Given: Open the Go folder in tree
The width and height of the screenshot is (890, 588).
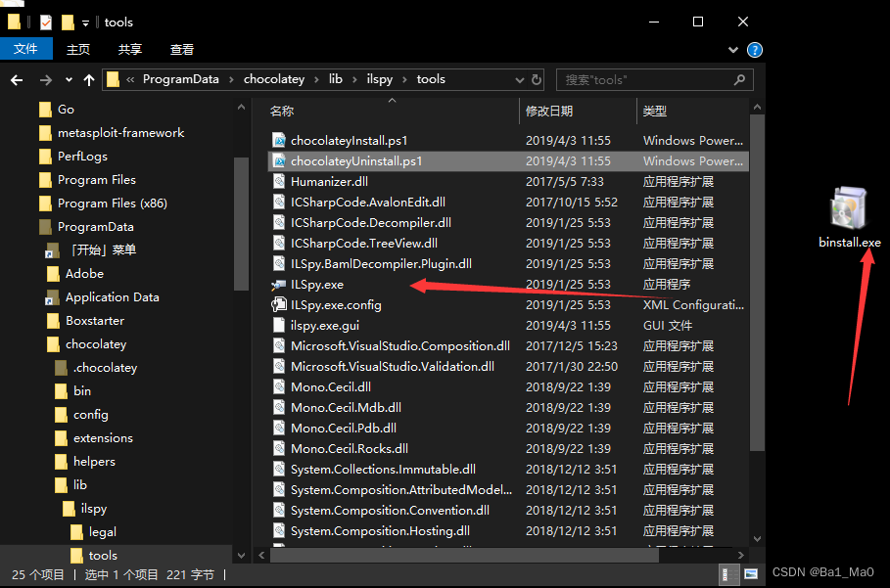Looking at the screenshot, I should point(57,110).
